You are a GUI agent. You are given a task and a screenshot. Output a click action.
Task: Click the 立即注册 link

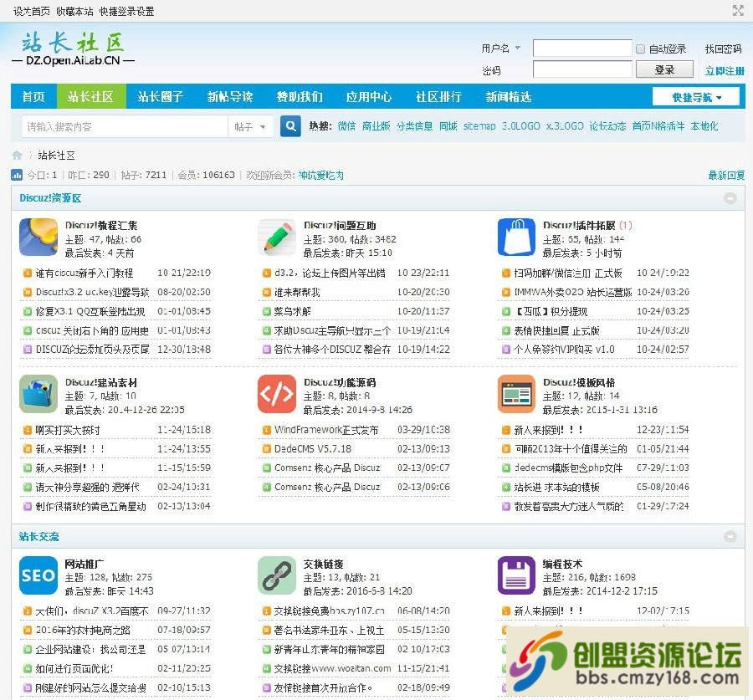pyautogui.click(x=725, y=70)
